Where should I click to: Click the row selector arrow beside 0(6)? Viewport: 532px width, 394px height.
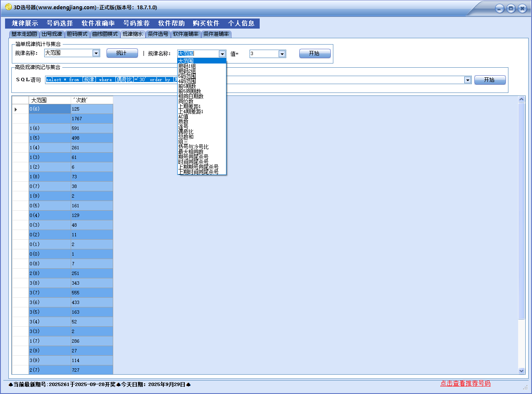pyautogui.click(x=16, y=109)
